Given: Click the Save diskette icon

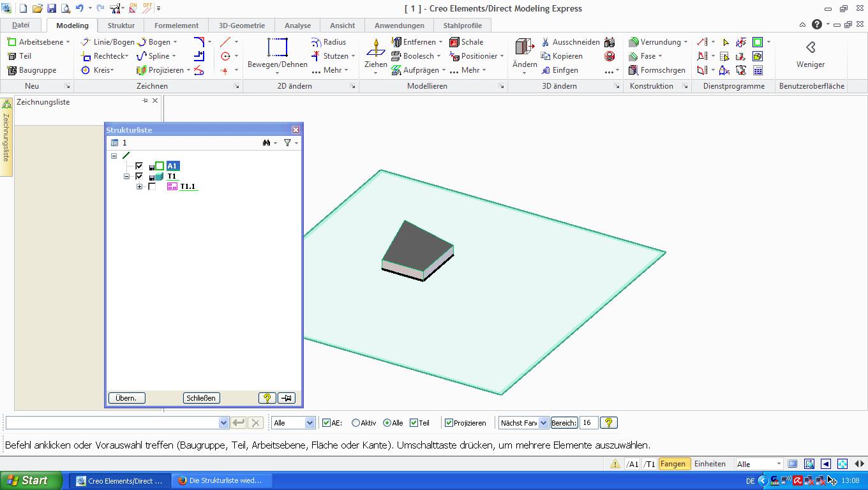Looking at the screenshot, I should [51, 8].
